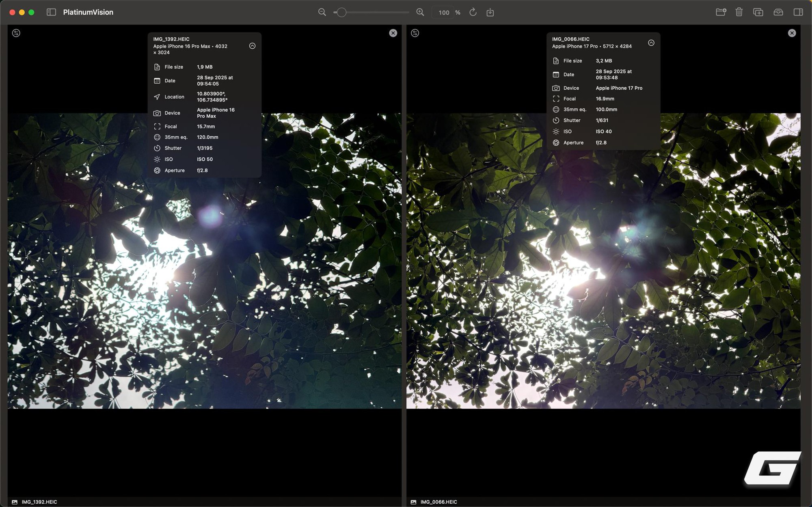
Task: Collapse the IMG_1392.HEIC info panel
Action: 252,46
